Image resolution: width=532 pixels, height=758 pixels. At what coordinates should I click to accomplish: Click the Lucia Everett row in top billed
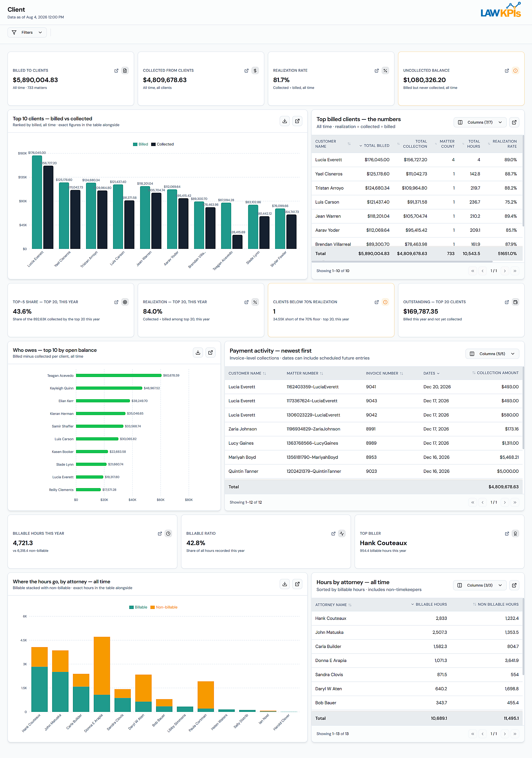click(x=417, y=160)
